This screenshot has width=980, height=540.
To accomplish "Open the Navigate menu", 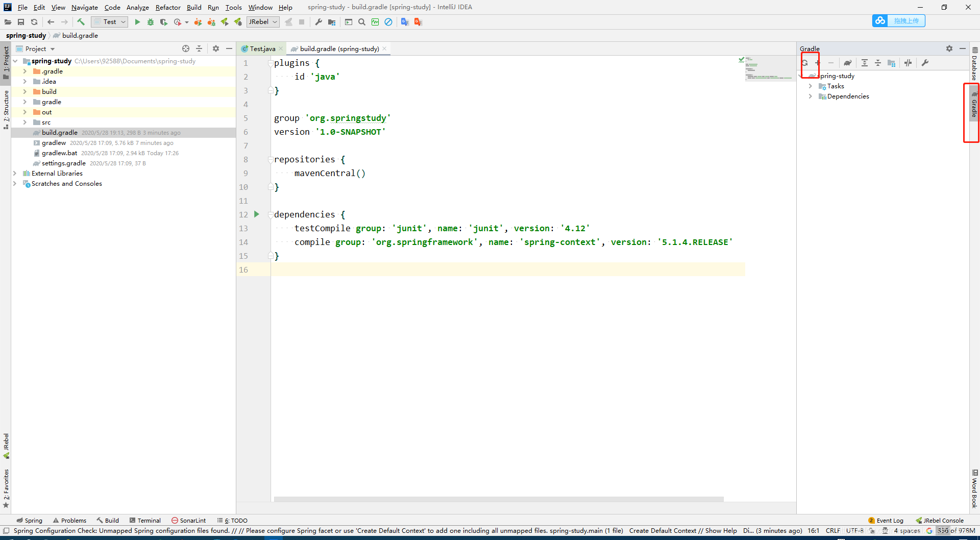I will 85,7.
